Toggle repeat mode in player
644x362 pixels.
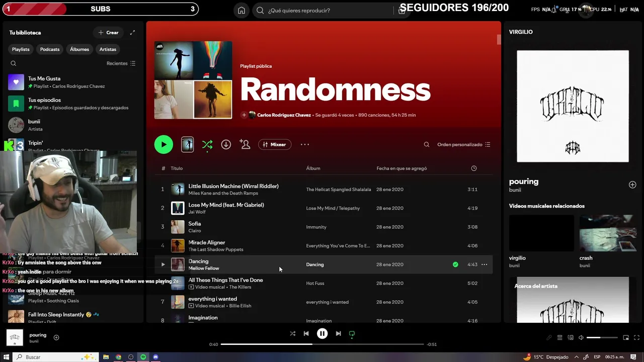pos(352,333)
